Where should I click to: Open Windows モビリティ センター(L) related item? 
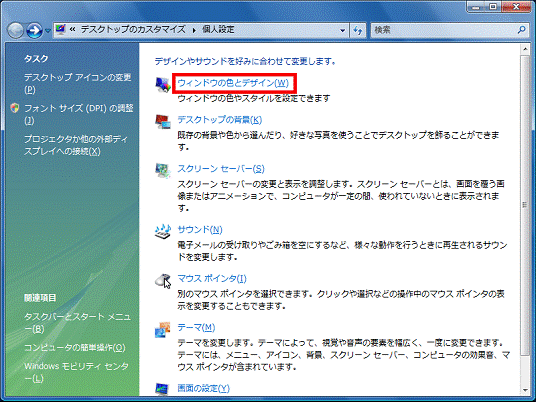point(76,372)
